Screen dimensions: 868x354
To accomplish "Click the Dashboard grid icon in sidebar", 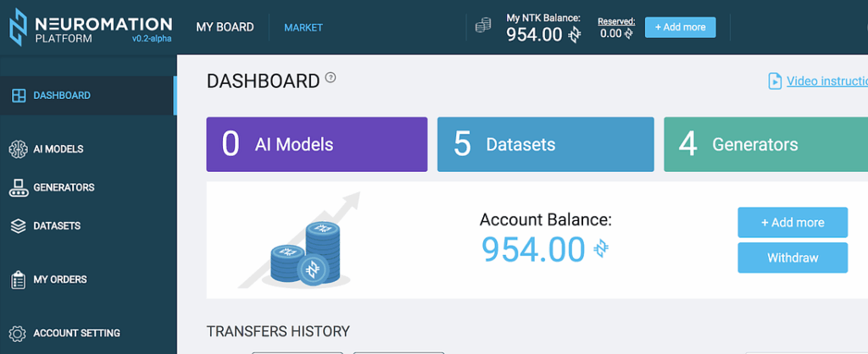I will pos(18,96).
